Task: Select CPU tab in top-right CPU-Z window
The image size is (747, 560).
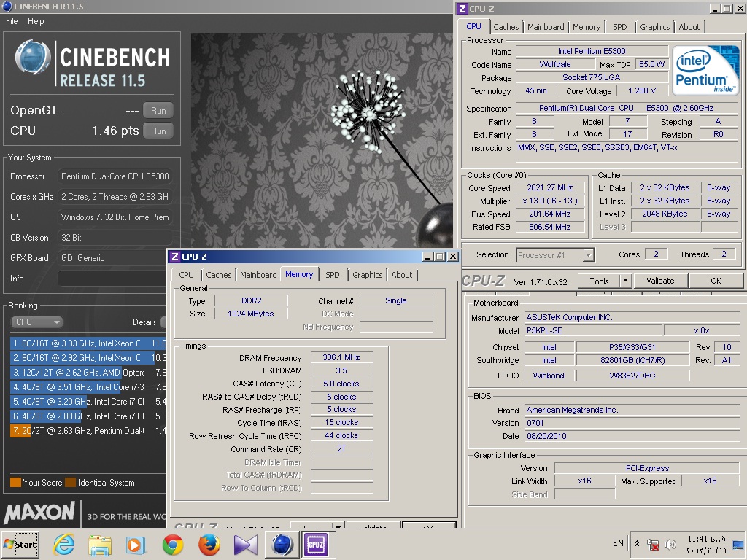Action: 473,26
